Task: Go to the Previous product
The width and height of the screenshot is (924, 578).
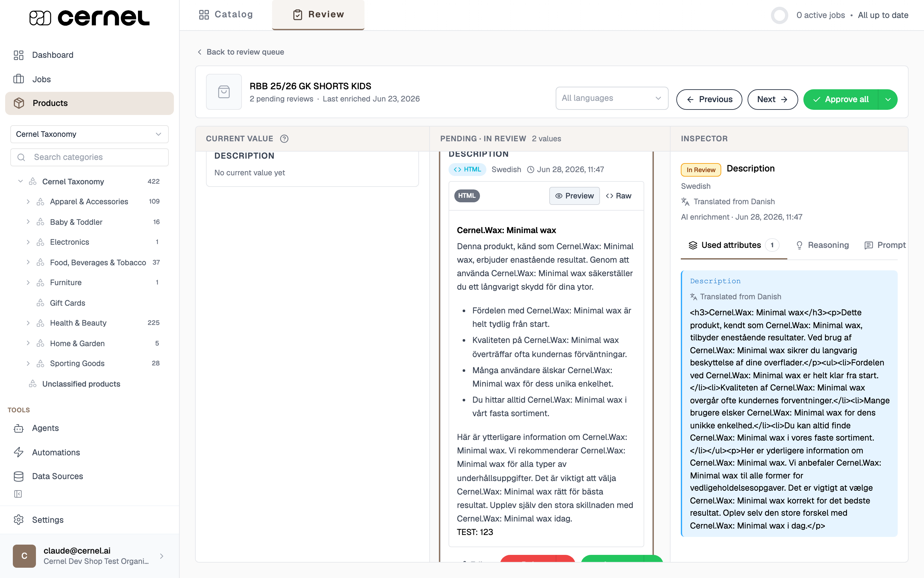Action: 709,100
